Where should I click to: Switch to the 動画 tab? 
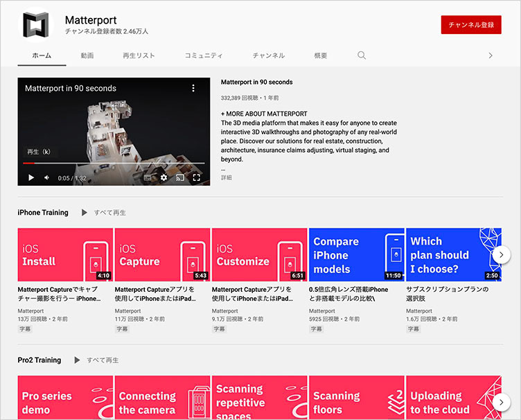[87, 55]
